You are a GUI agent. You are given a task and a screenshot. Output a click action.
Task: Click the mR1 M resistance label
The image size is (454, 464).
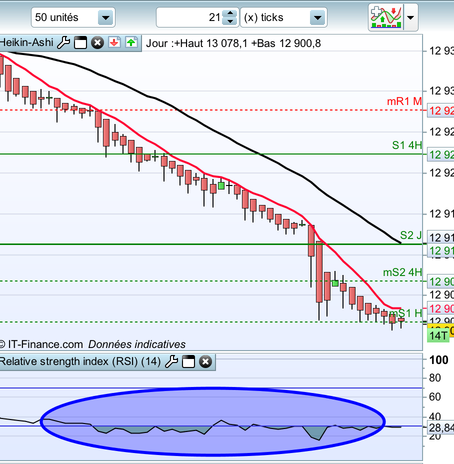[404, 101]
